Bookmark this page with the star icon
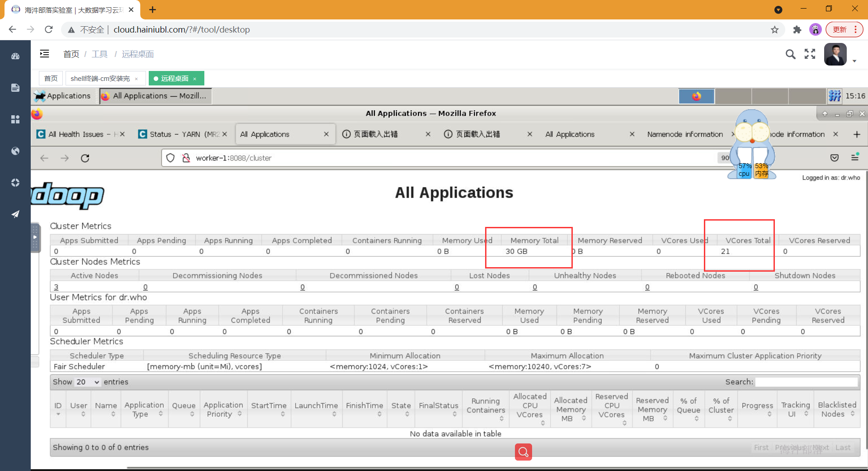This screenshot has width=868, height=471. coord(775,29)
